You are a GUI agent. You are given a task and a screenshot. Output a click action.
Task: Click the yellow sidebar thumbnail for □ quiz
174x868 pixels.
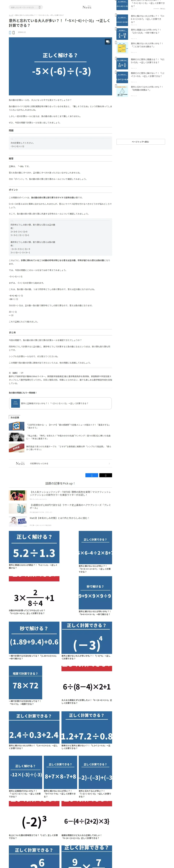[122, 48]
